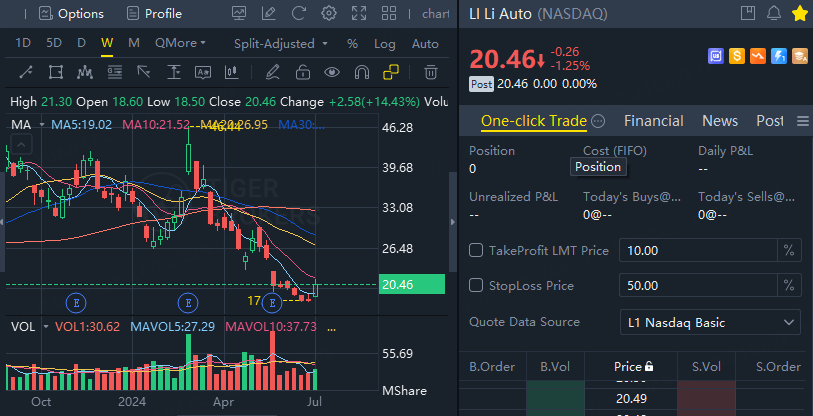
Task: Select the freehand pen drawing tool
Action: 272,73
